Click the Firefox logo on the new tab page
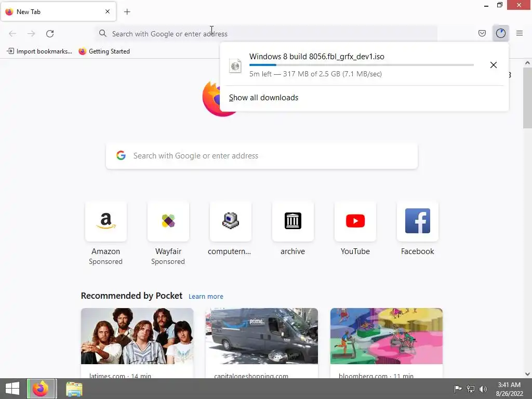 (211, 98)
